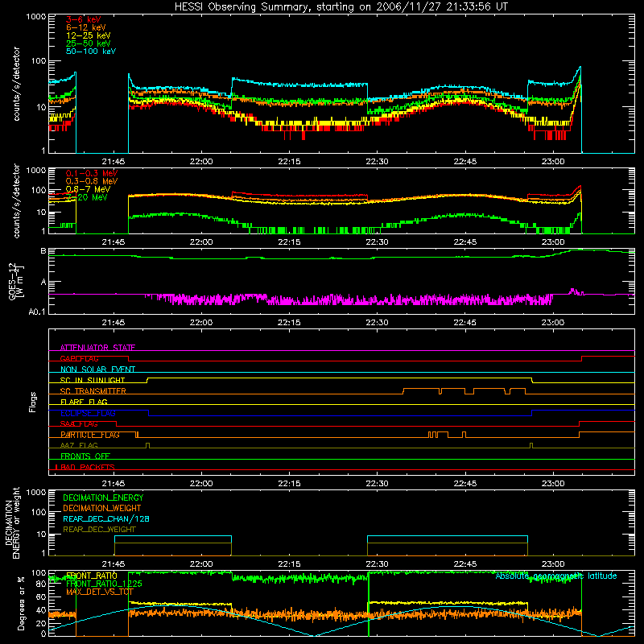The image size is (644, 644).
Task: Click the 21:45 tick under decimation plot
Action: point(114,564)
